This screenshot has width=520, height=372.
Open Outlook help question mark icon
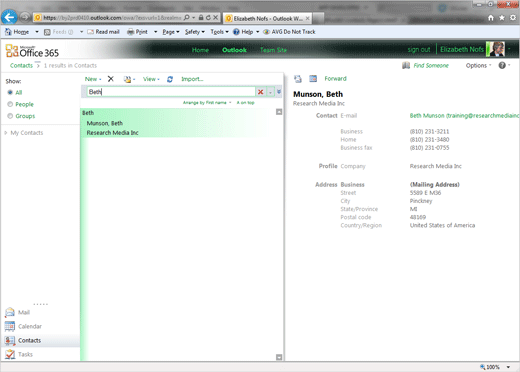click(502, 65)
